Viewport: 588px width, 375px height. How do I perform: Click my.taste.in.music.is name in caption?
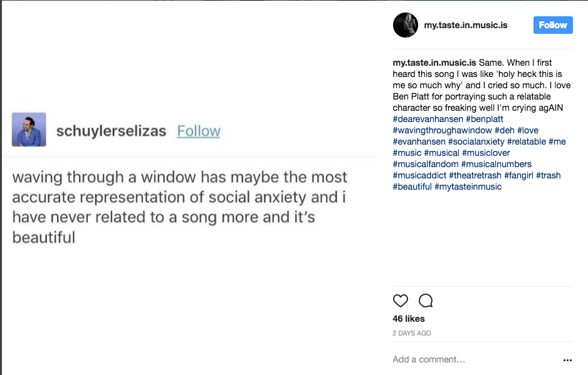434,63
